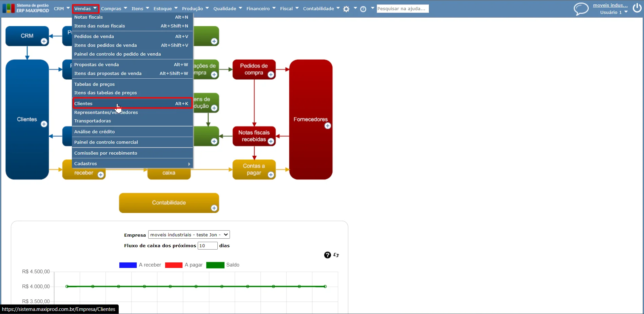The height and width of the screenshot is (314, 644).
Task: Click plus icon on Contabilidade block
Action: click(x=214, y=208)
